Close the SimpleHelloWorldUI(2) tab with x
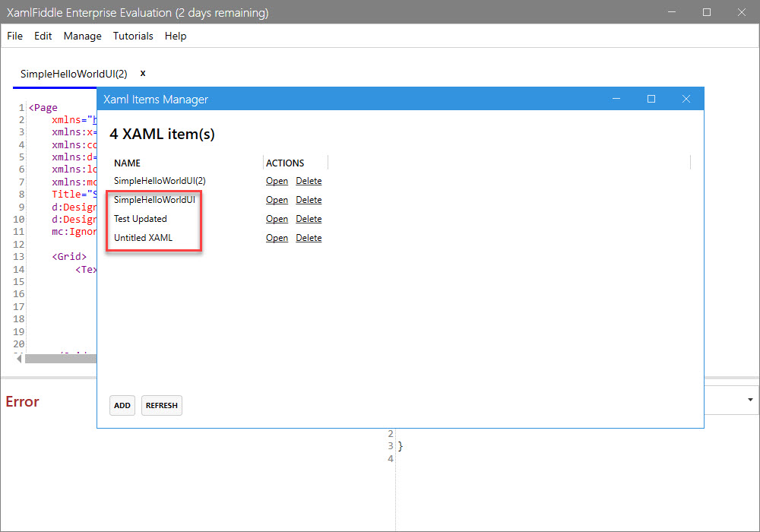Screen dimensions: 760x532 point(143,73)
